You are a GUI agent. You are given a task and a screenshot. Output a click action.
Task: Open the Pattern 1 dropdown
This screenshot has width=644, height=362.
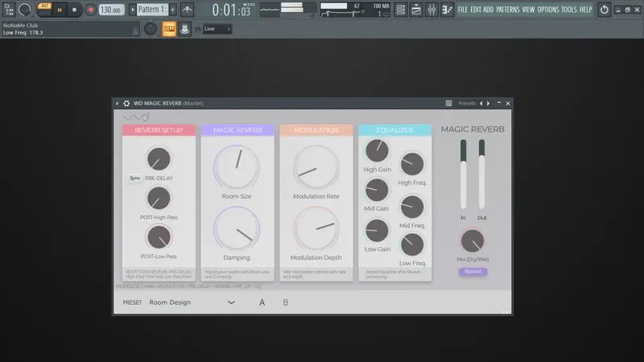pyautogui.click(x=152, y=10)
